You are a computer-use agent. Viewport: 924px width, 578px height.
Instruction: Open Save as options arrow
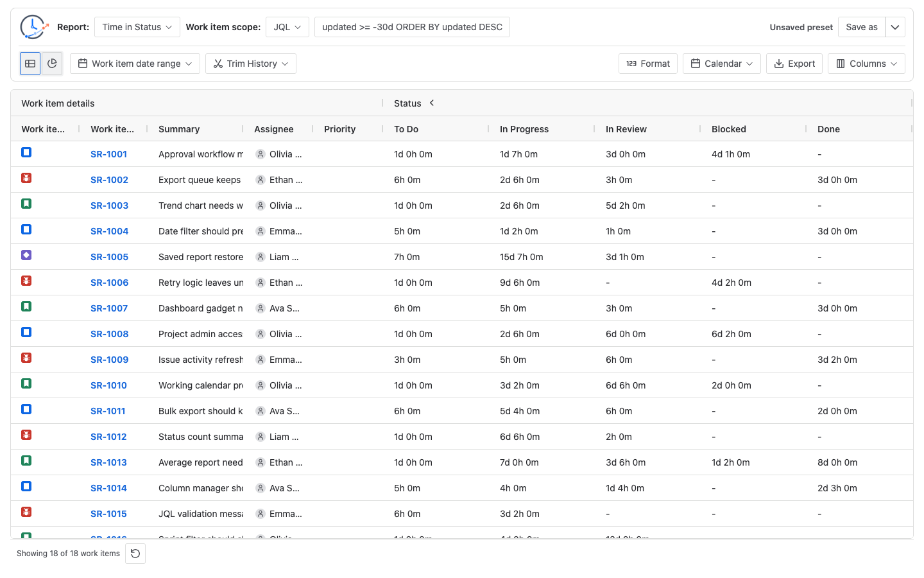pyautogui.click(x=895, y=27)
